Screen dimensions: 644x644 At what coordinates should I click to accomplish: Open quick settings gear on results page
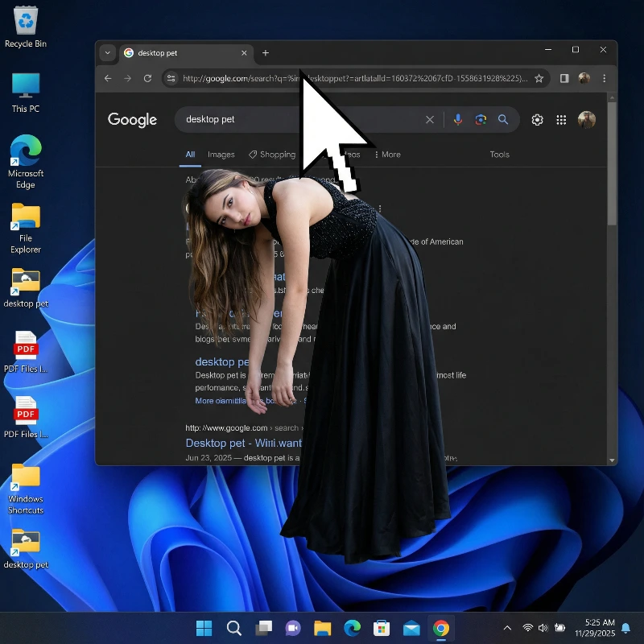coord(537,119)
